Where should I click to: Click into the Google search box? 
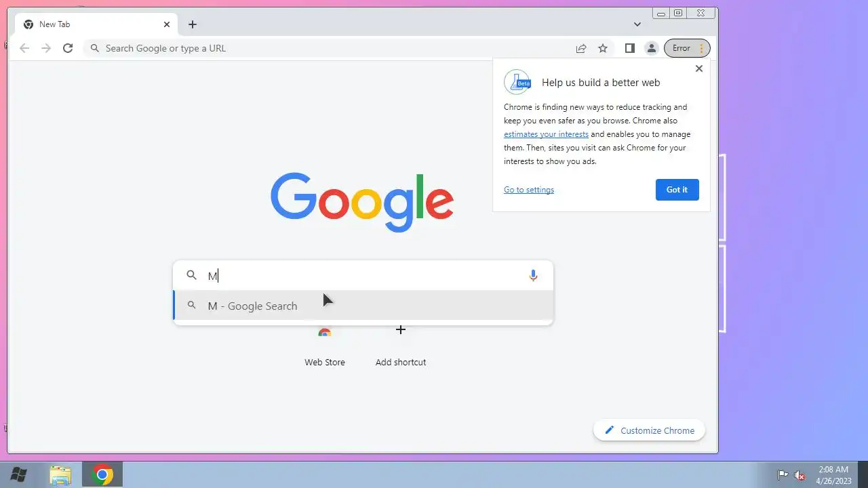click(x=363, y=276)
